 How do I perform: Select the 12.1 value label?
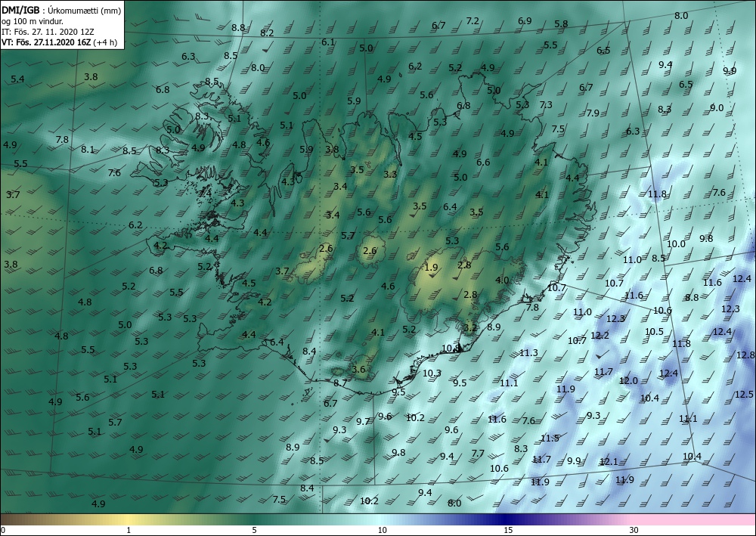pos(609,462)
